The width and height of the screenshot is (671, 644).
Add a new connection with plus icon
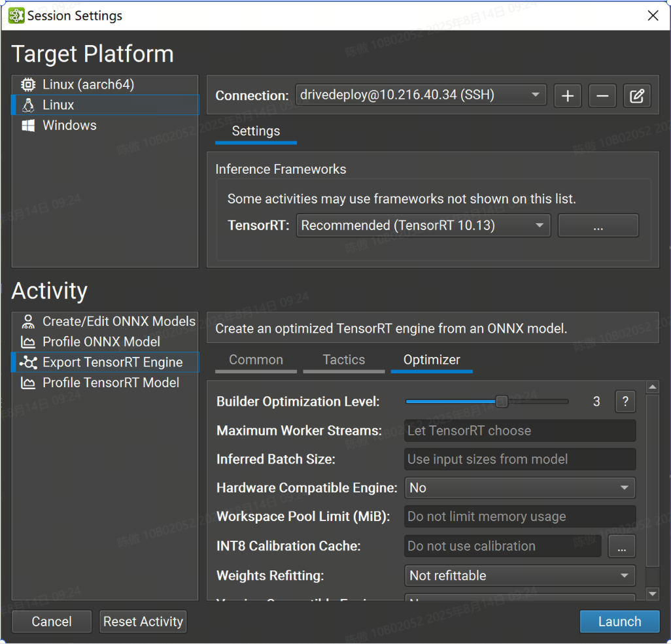coord(568,95)
